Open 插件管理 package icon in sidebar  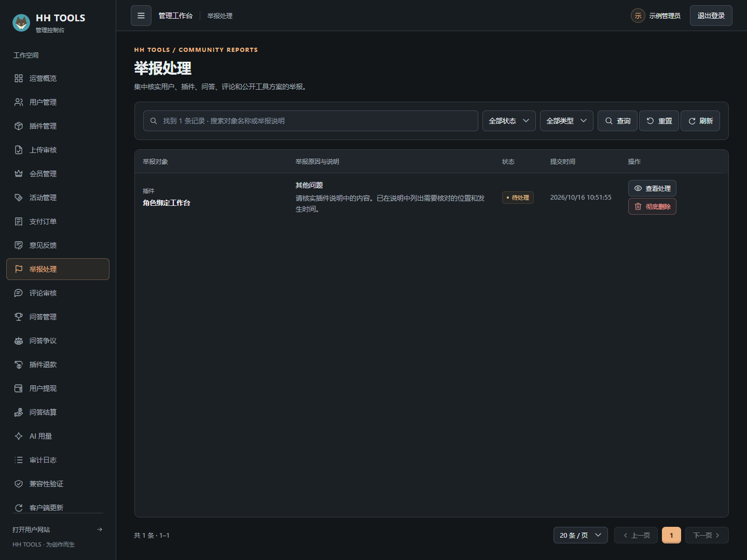pos(19,126)
